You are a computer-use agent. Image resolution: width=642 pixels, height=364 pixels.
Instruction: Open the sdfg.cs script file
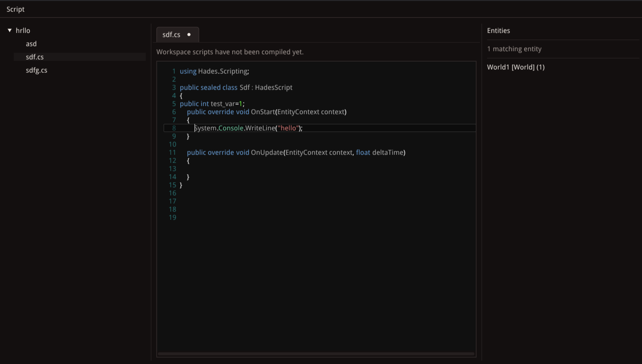coord(36,70)
